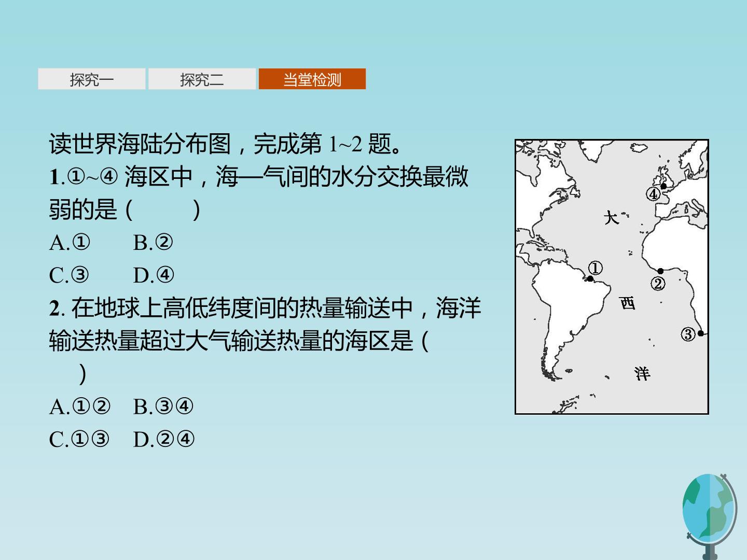Select option A.①② for question 2
Viewport: 747px width, 560px height.
tap(80, 407)
